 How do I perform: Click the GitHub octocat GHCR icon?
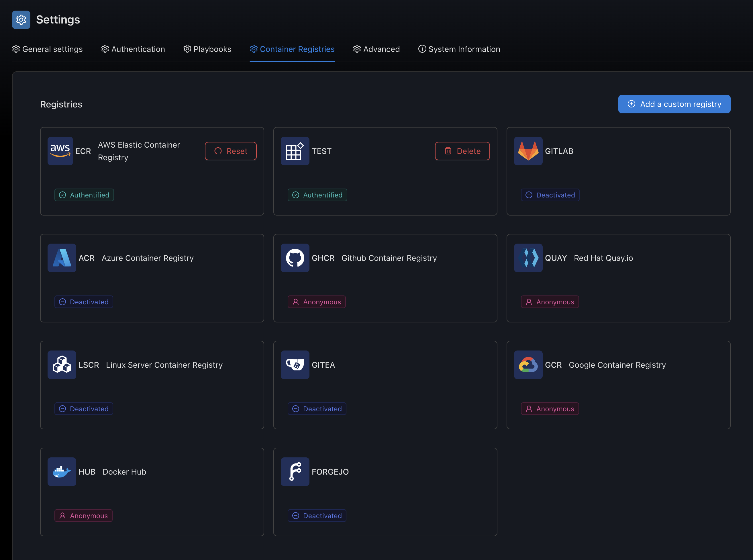(x=295, y=258)
